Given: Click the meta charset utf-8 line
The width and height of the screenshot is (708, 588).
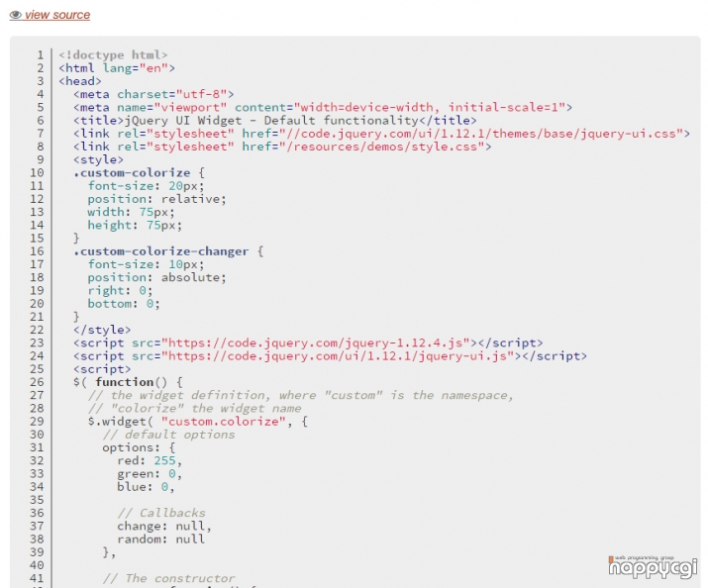Looking at the screenshot, I should 153,94.
